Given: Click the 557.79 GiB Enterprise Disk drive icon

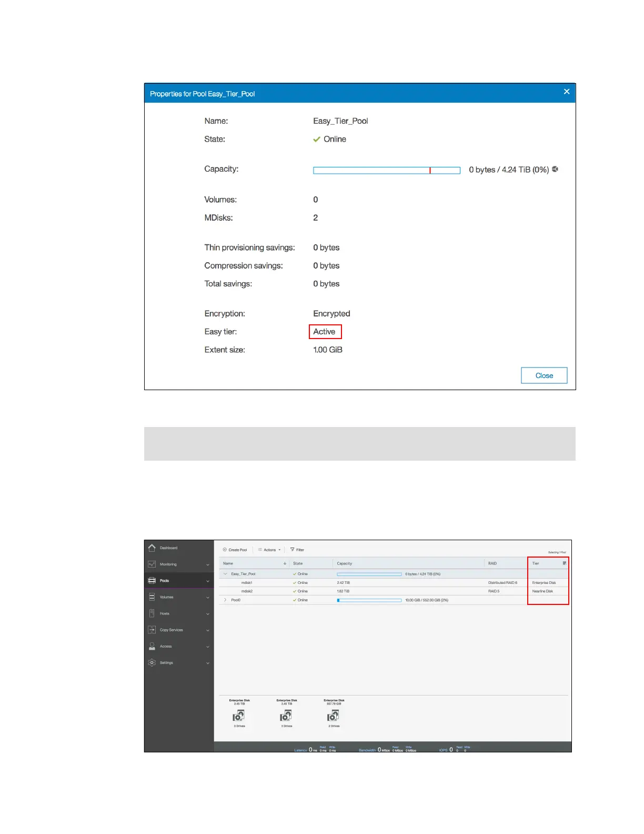Looking at the screenshot, I should click(x=334, y=716).
